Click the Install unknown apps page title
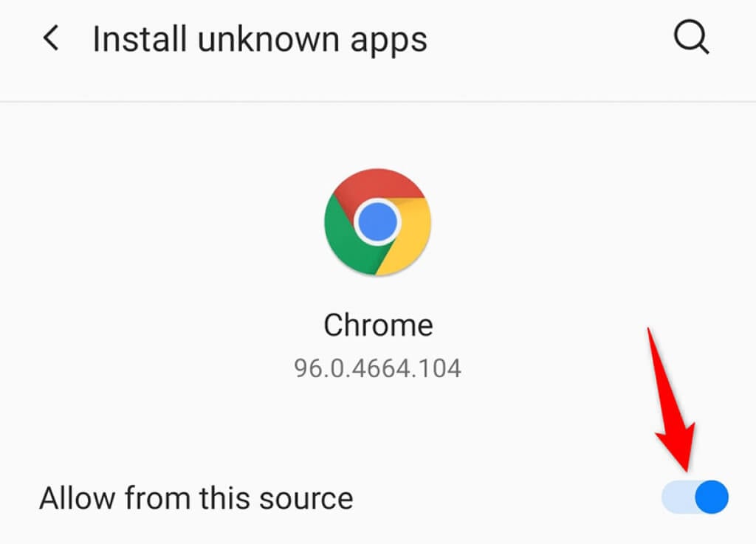The width and height of the screenshot is (756, 544). point(260,39)
